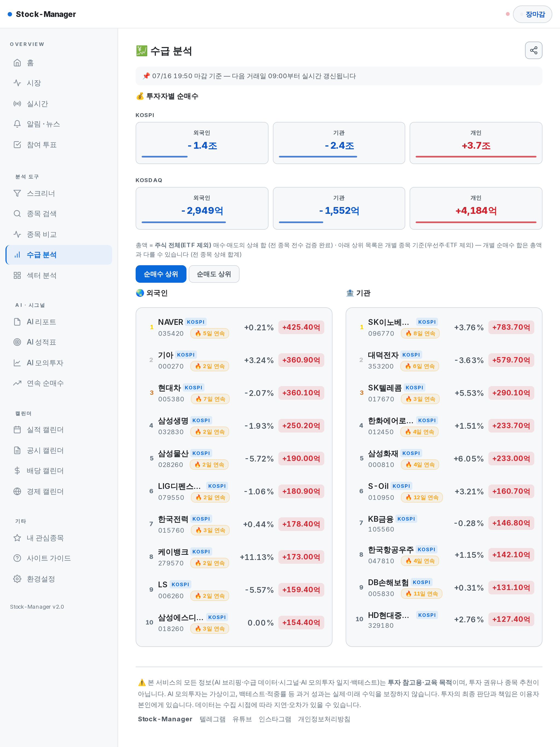Open the 참여 투표 checkbox icon
The width and height of the screenshot is (560, 747).
tap(17, 145)
